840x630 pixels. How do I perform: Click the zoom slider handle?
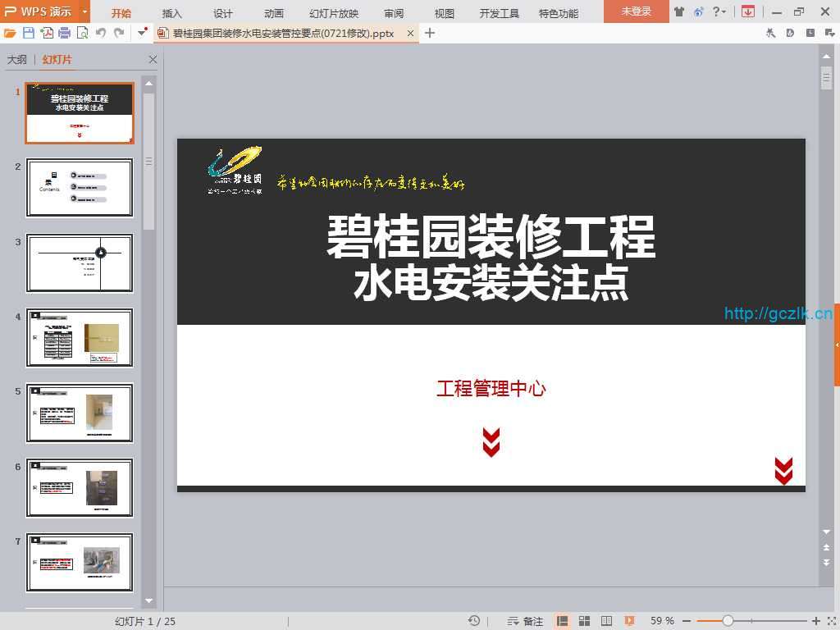click(x=728, y=621)
